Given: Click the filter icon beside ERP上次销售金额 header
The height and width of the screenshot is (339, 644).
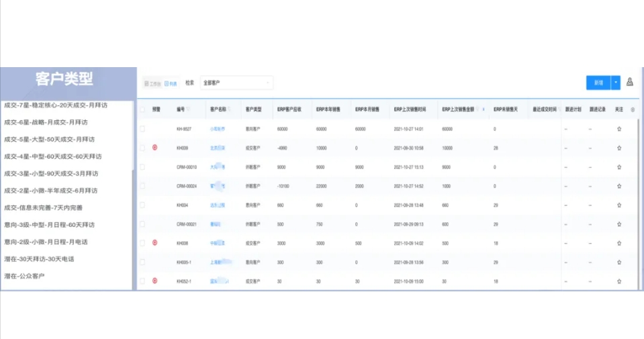Looking at the screenshot, I should coord(477,109).
